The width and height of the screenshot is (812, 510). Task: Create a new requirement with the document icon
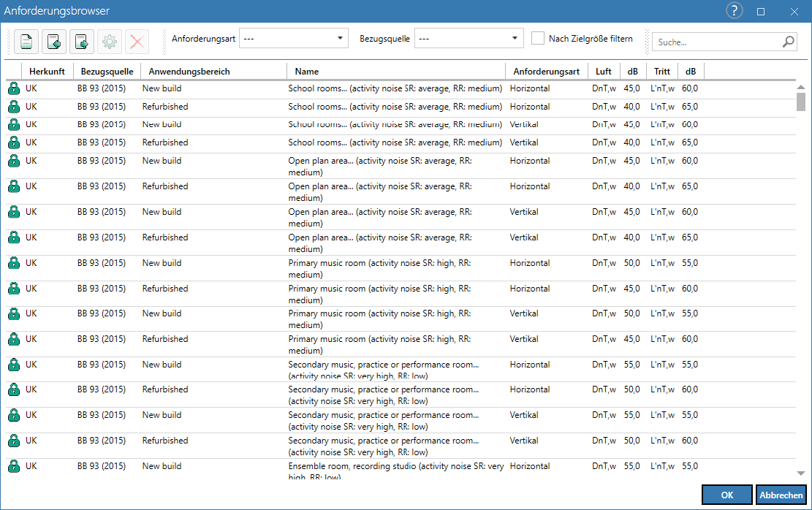tap(26, 42)
